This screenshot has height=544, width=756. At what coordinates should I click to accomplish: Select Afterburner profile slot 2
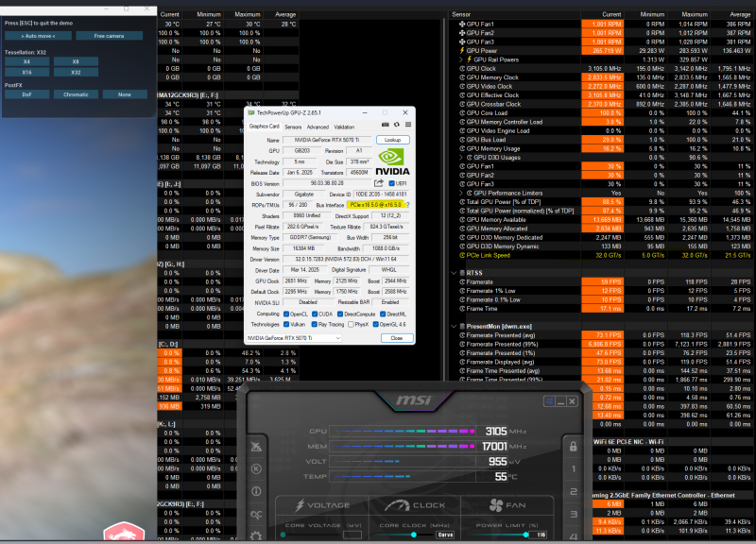tap(574, 491)
